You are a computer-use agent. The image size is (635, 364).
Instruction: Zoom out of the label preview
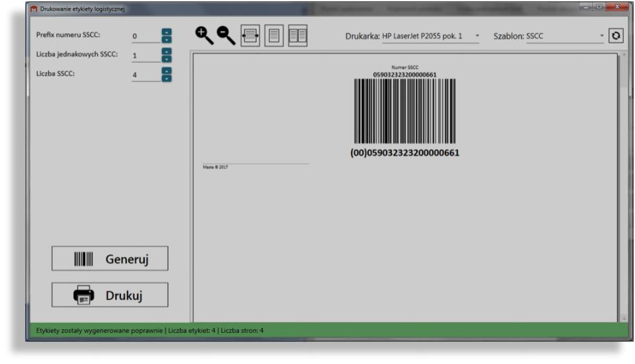(x=226, y=36)
